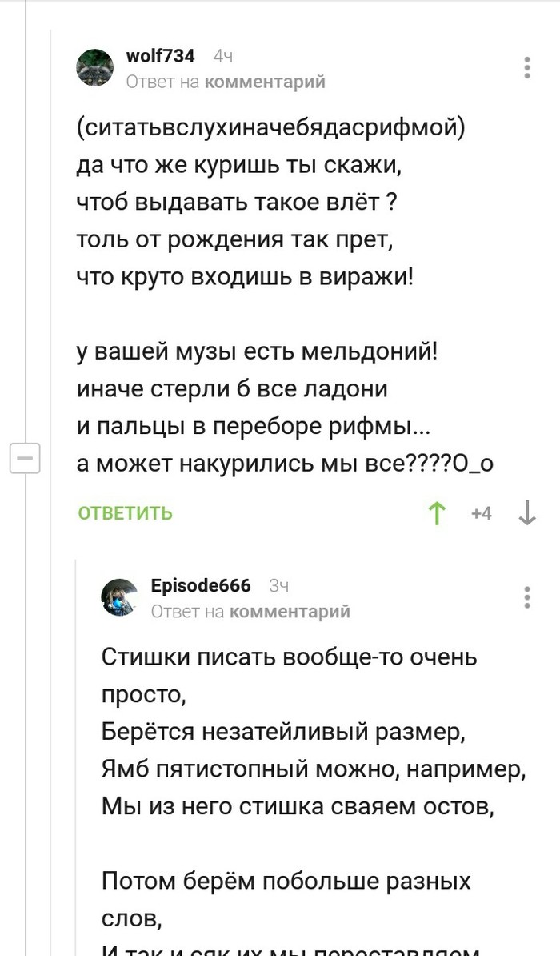Open three-dot menu on wolf734's comment
Screen dimensions: 560x956
pyautogui.click(x=527, y=68)
